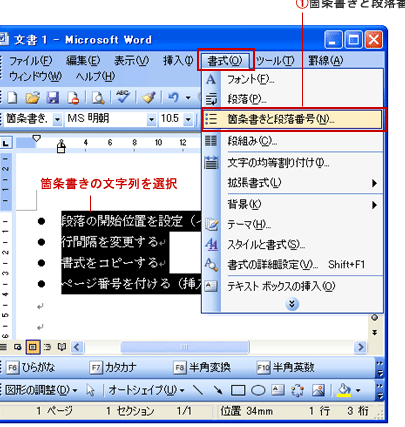Run the ABC spelling check icon

click(x=123, y=97)
